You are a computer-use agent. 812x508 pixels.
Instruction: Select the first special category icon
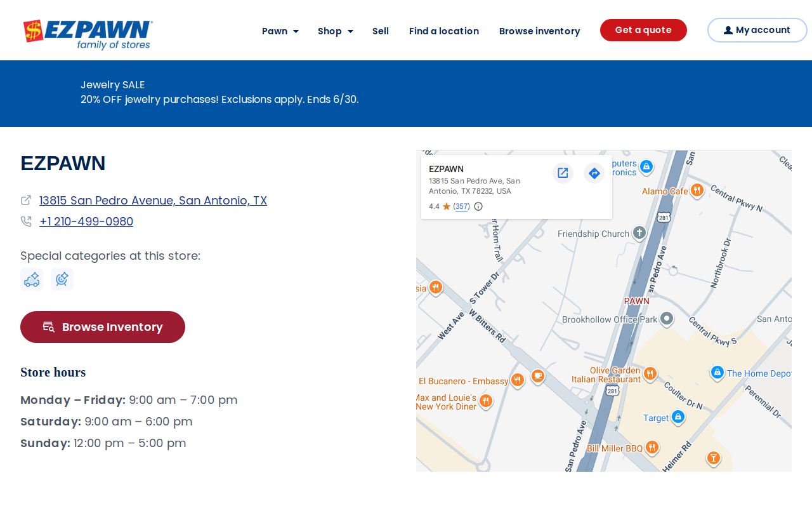pyautogui.click(x=32, y=279)
